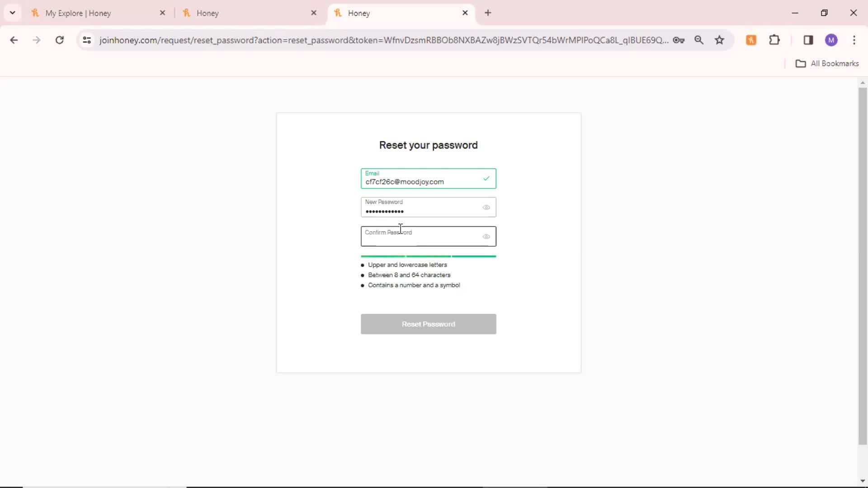Viewport: 868px width, 488px height.
Task: Open the All Bookmarks folder
Action: [827, 64]
